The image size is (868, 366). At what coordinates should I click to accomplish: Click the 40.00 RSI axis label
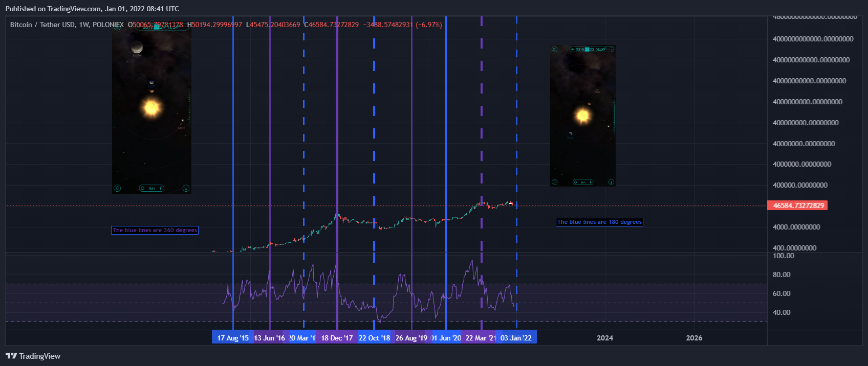pos(782,312)
